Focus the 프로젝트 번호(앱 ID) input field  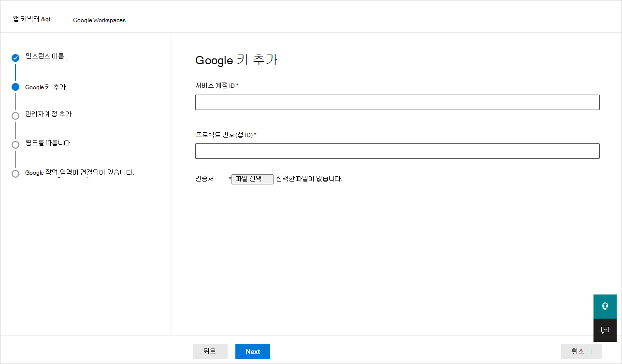tap(397, 151)
